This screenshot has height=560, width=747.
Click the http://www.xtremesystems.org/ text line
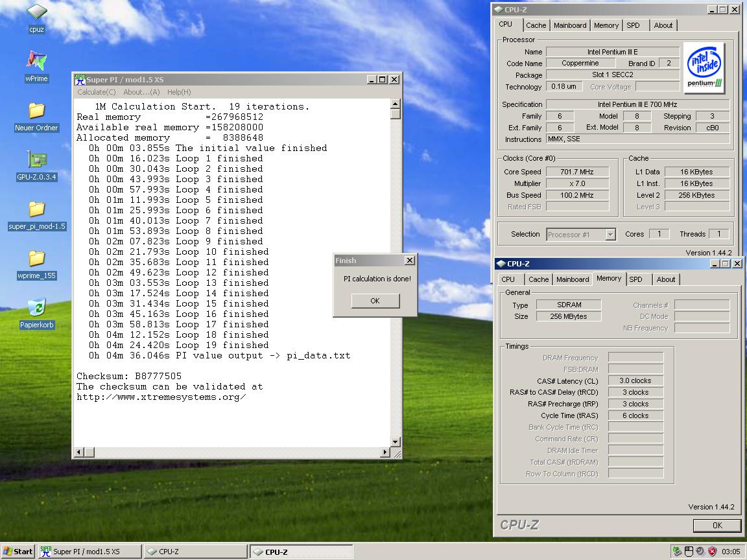coord(161,397)
